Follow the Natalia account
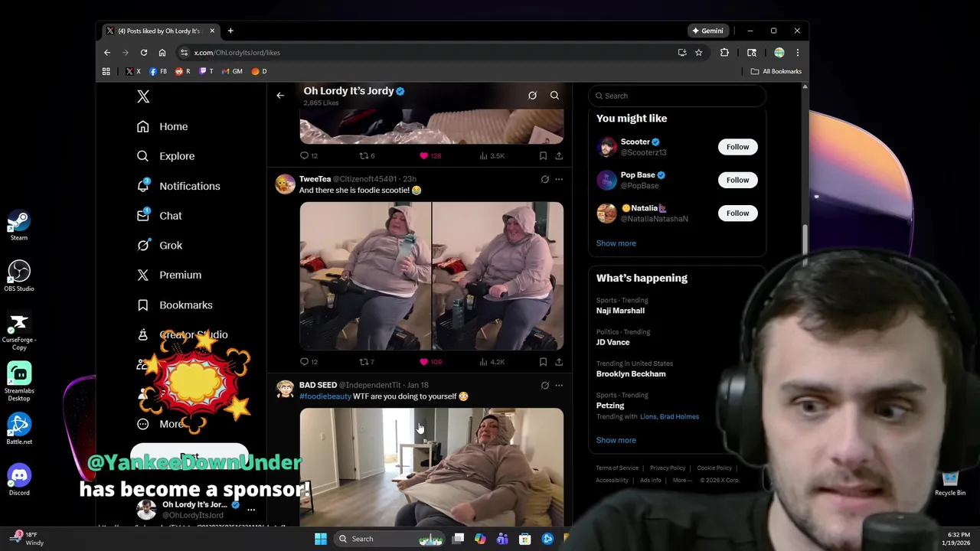Screen dimensions: 980x551 point(737,213)
